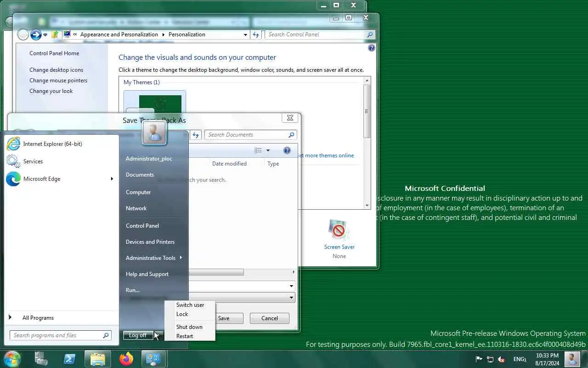Open Control Panel from Start menu
This screenshot has height=368, width=588.
142,226
